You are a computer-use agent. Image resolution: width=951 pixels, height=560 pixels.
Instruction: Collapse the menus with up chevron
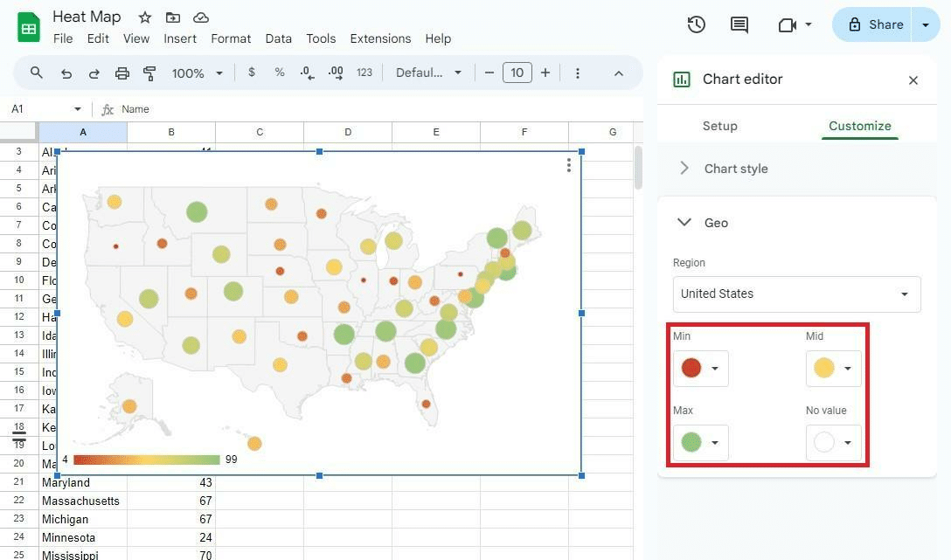click(x=619, y=73)
